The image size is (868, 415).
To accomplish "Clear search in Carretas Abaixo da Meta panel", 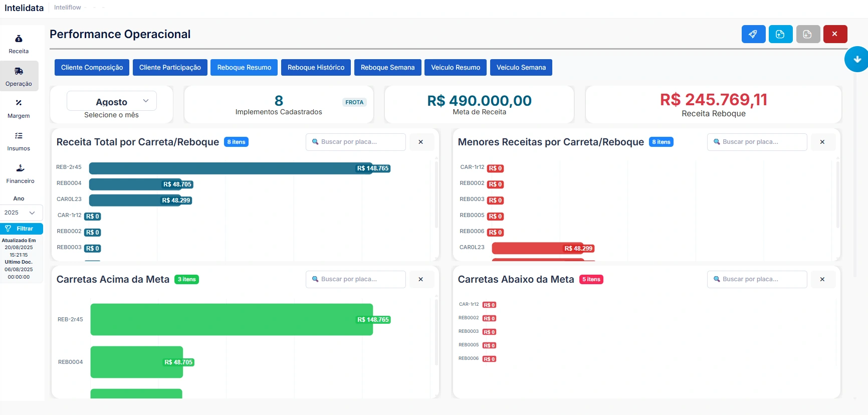I will pyautogui.click(x=822, y=280).
